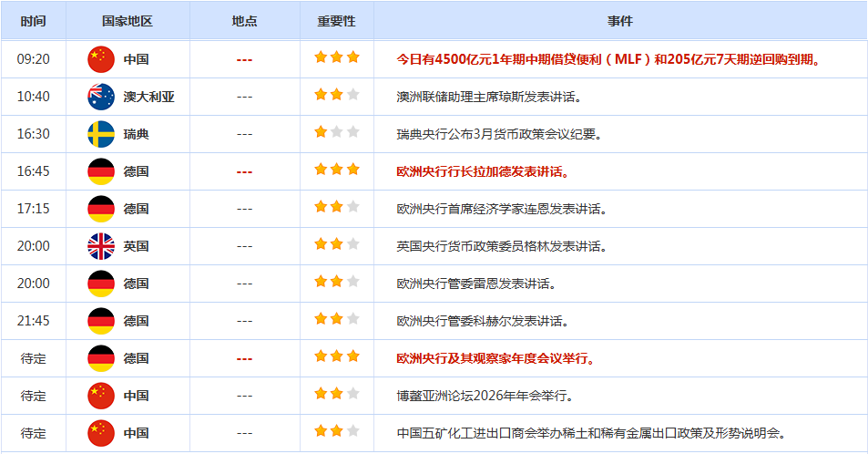868x454 pixels.
Task: Click the 重要性 column header
Action: [x=337, y=21]
